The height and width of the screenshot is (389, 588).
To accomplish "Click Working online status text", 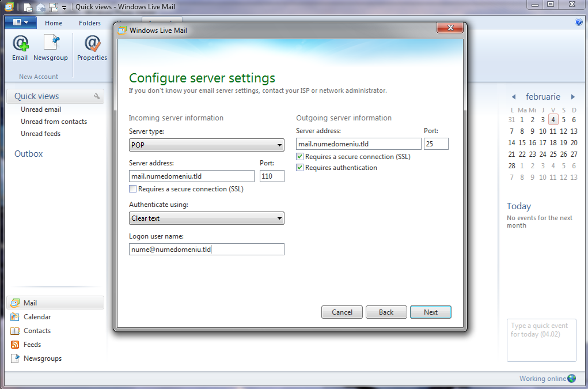I will [x=543, y=379].
